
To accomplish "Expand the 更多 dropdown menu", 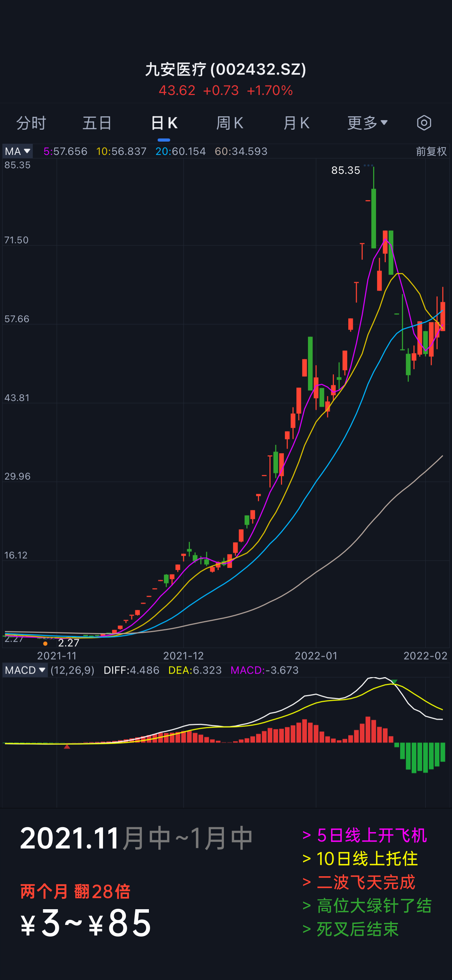I will click(367, 123).
